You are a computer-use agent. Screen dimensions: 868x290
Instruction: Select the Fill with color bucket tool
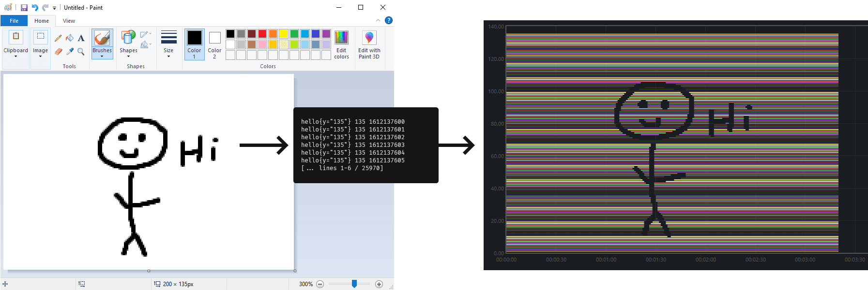coord(70,38)
